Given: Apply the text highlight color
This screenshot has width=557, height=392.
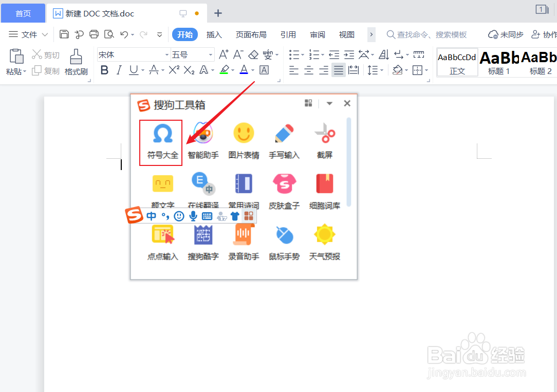Looking at the screenshot, I should click(224, 69).
